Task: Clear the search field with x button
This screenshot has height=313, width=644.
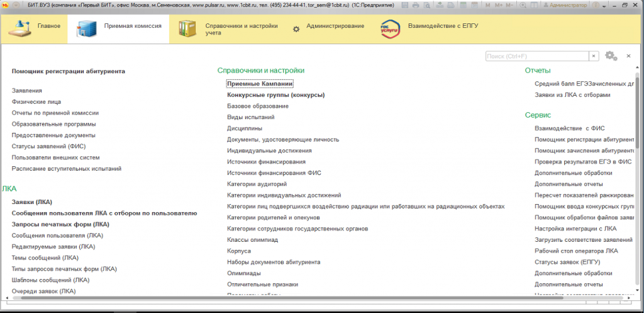Action: [x=594, y=56]
